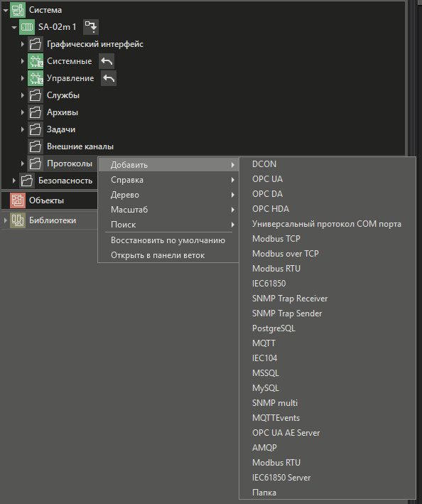The image size is (422, 504).
Task: Select the red Объекты panel icon
Action: [x=18, y=200]
